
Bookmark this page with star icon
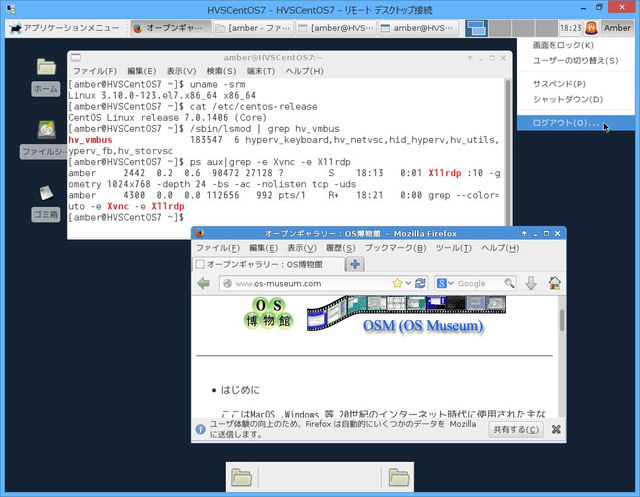click(397, 283)
